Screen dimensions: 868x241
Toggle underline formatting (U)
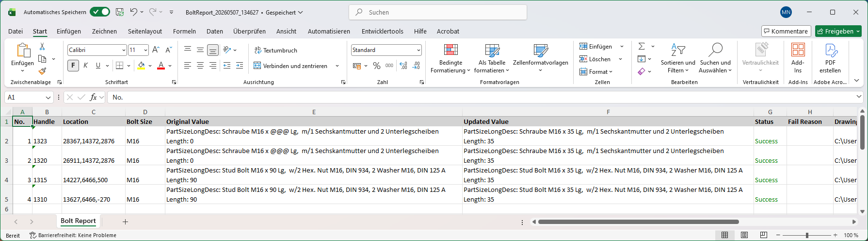coord(98,66)
